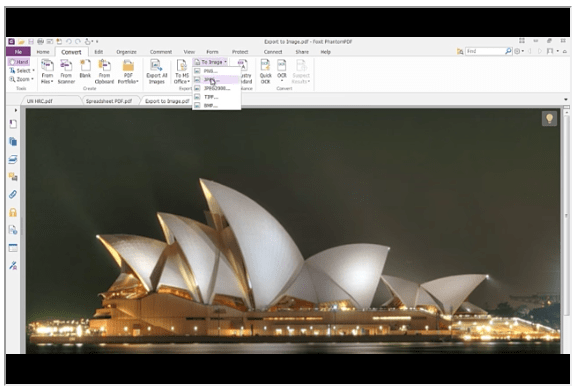Switch to the View ribbon tab
Image resolution: width=577 pixels, height=389 pixels.
(189, 52)
